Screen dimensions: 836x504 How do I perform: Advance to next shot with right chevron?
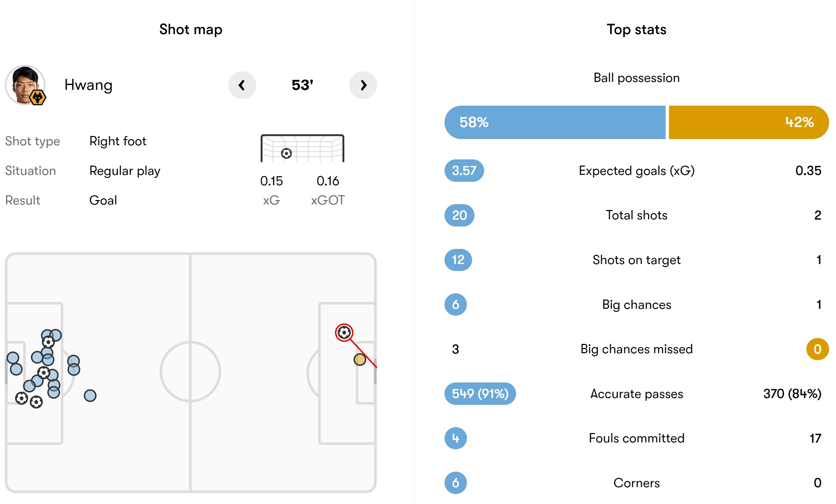tap(363, 85)
